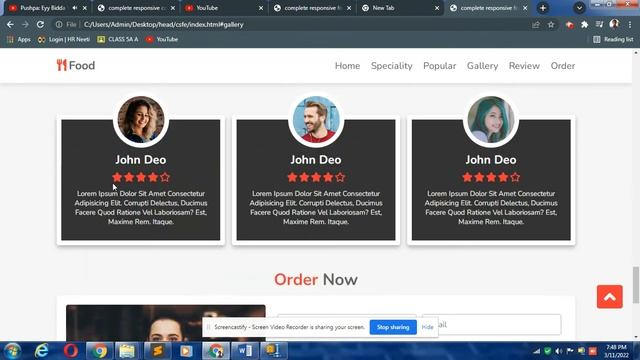Navigate to Home in the site menu
640x360 pixels.
pyautogui.click(x=347, y=66)
